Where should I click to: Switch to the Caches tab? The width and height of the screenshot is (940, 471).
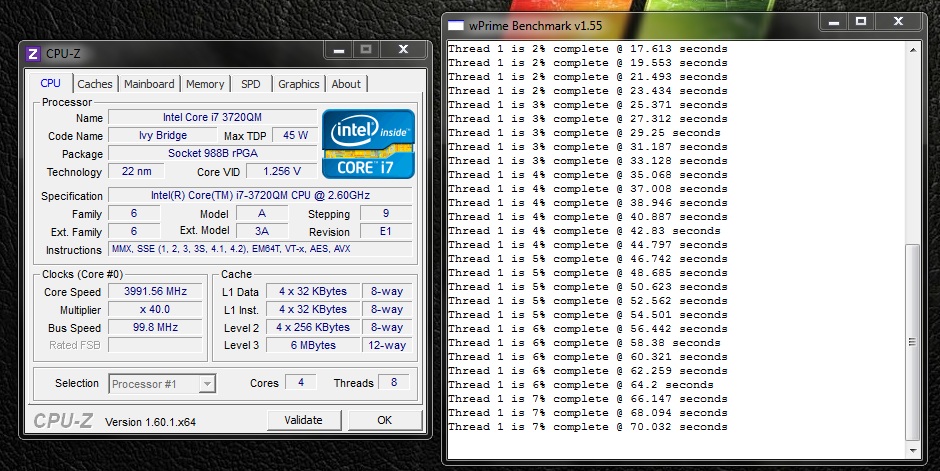pos(95,84)
